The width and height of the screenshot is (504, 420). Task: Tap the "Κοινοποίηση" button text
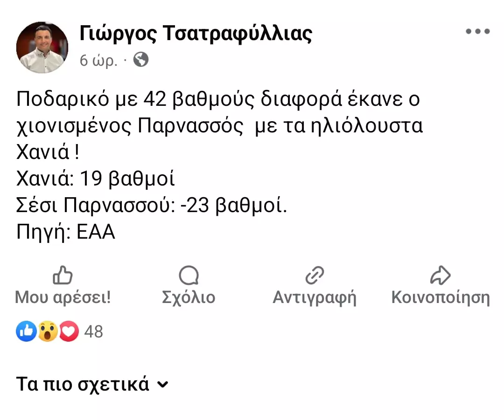pos(441,297)
